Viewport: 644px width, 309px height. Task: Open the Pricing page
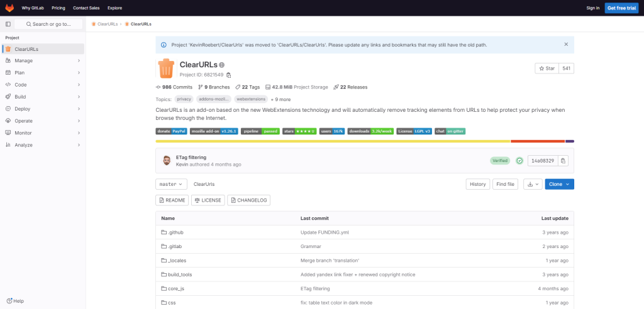click(x=58, y=8)
